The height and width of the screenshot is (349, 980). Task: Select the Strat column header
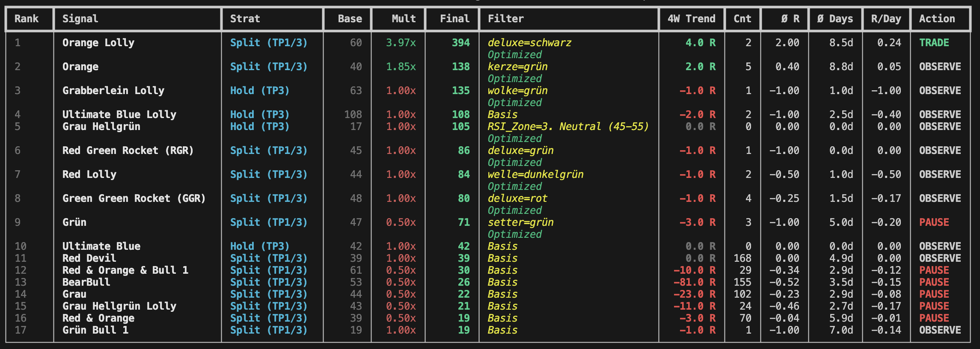click(245, 19)
